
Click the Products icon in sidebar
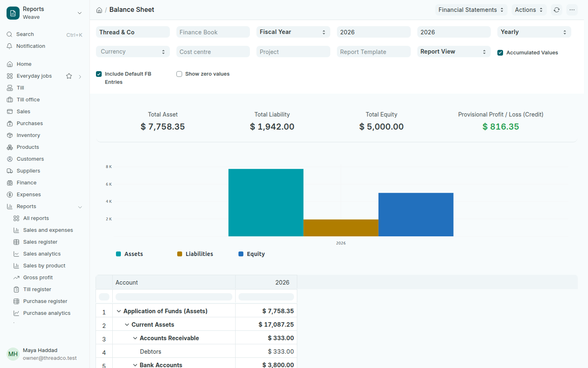pyautogui.click(x=10, y=147)
